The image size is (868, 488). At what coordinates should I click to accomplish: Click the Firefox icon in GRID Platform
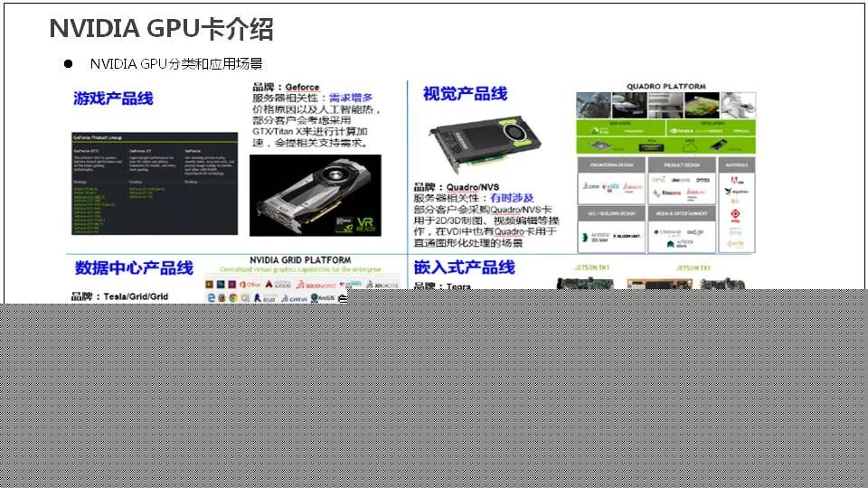click(x=222, y=297)
